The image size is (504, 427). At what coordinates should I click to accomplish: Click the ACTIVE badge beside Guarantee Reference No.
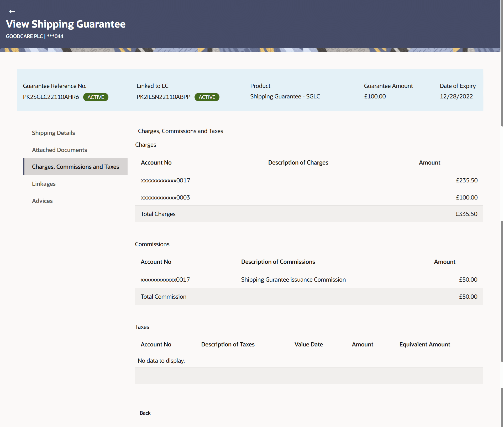[x=96, y=97]
